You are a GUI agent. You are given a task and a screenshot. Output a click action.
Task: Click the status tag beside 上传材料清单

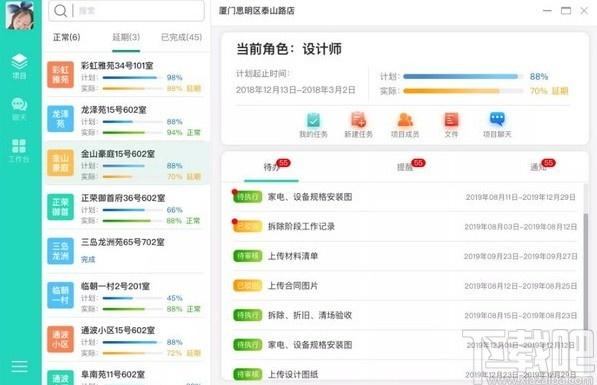(x=247, y=256)
